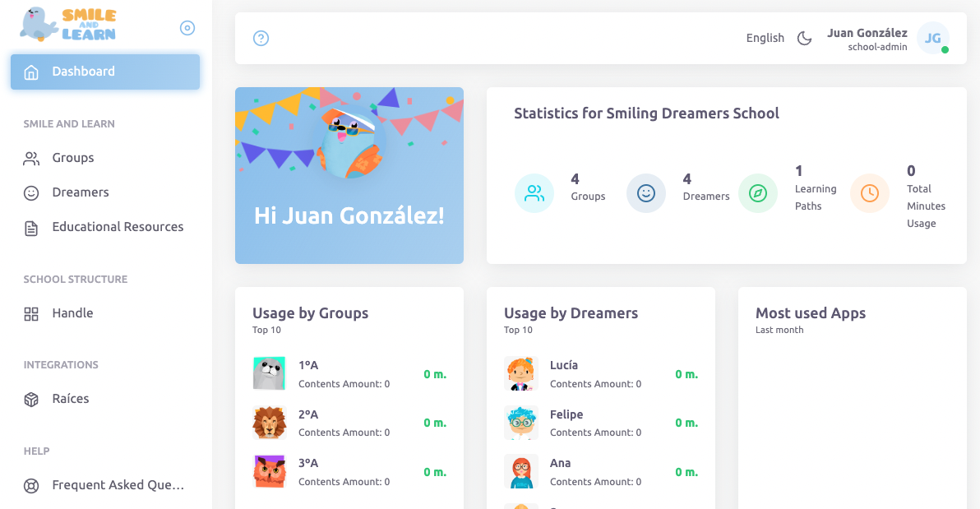980x509 pixels.
Task: Click the help question mark icon
Action: point(261,38)
